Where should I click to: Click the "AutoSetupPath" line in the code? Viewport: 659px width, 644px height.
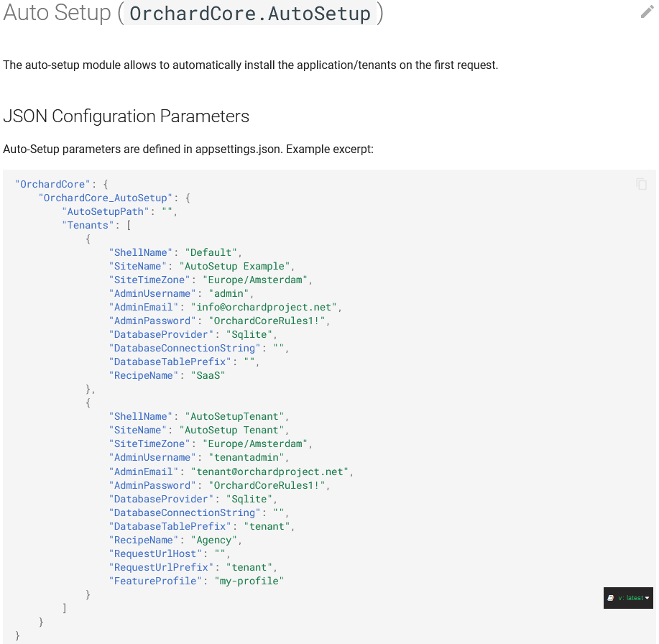120,212
